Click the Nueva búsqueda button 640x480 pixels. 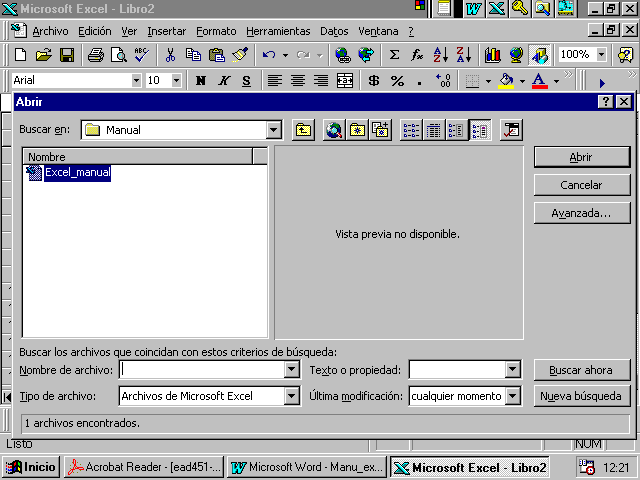tap(582, 396)
